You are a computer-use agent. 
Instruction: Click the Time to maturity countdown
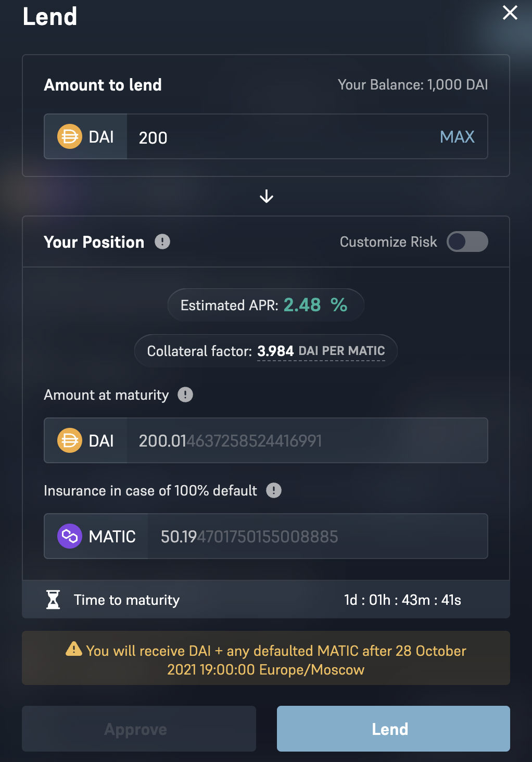[402, 600]
